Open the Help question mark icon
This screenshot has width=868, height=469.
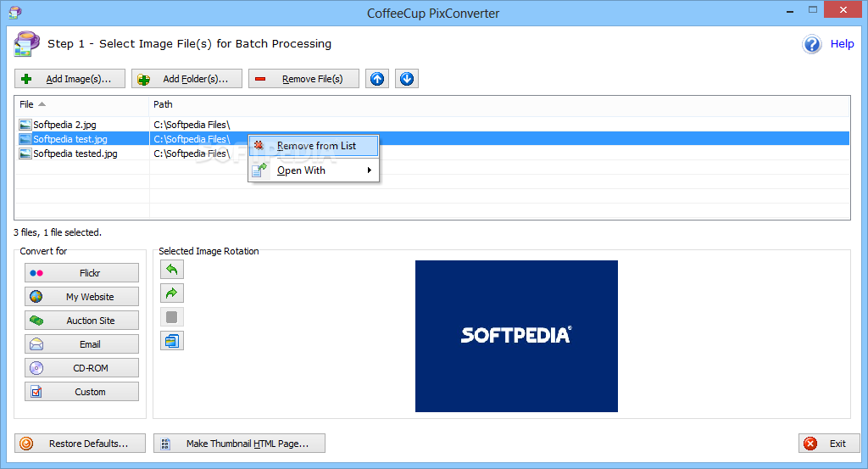click(x=812, y=44)
